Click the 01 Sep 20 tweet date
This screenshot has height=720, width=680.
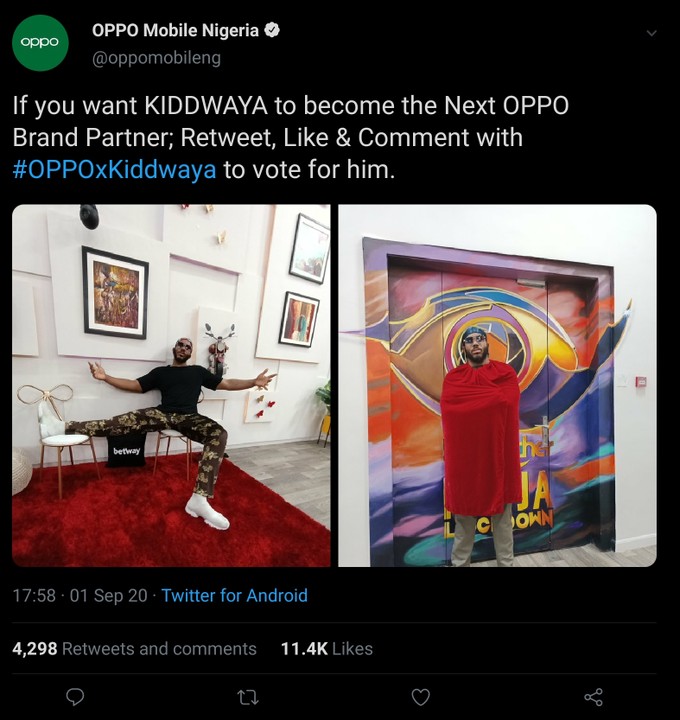pyautogui.click(x=108, y=595)
